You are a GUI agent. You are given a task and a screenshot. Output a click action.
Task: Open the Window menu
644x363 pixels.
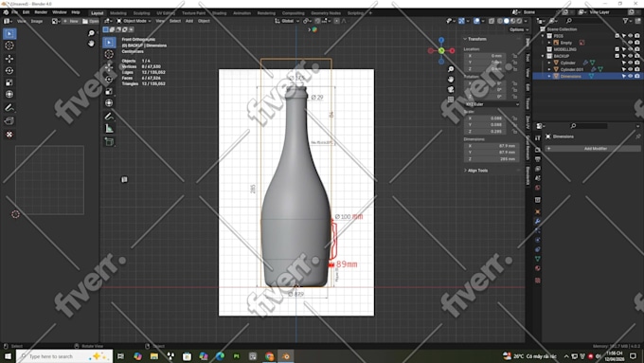click(x=60, y=12)
